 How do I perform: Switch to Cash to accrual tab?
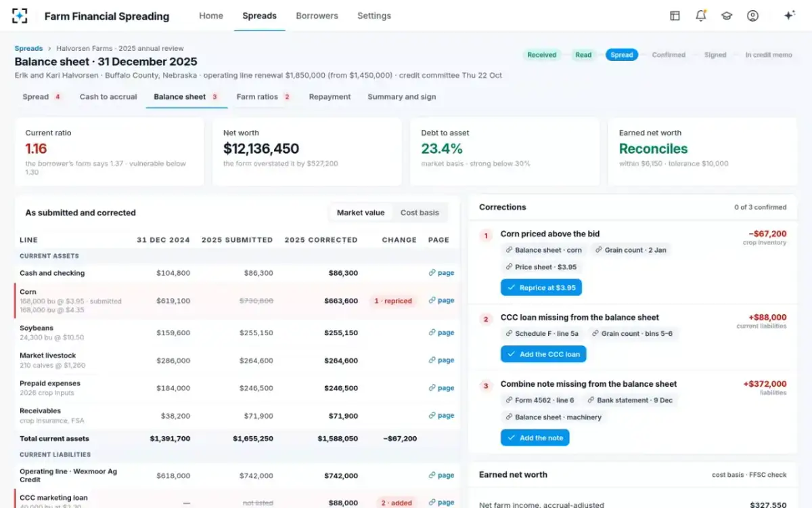pos(108,97)
